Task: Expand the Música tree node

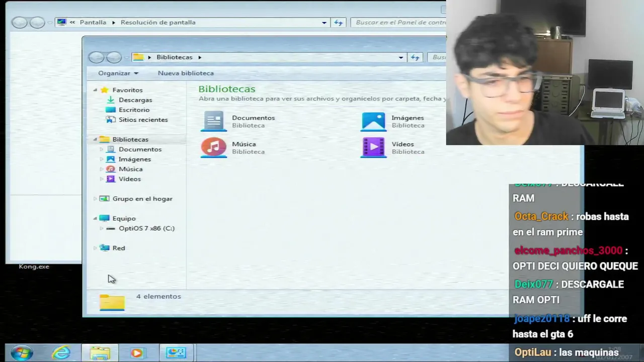Action: pyautogui.click(x=102, y=169)
